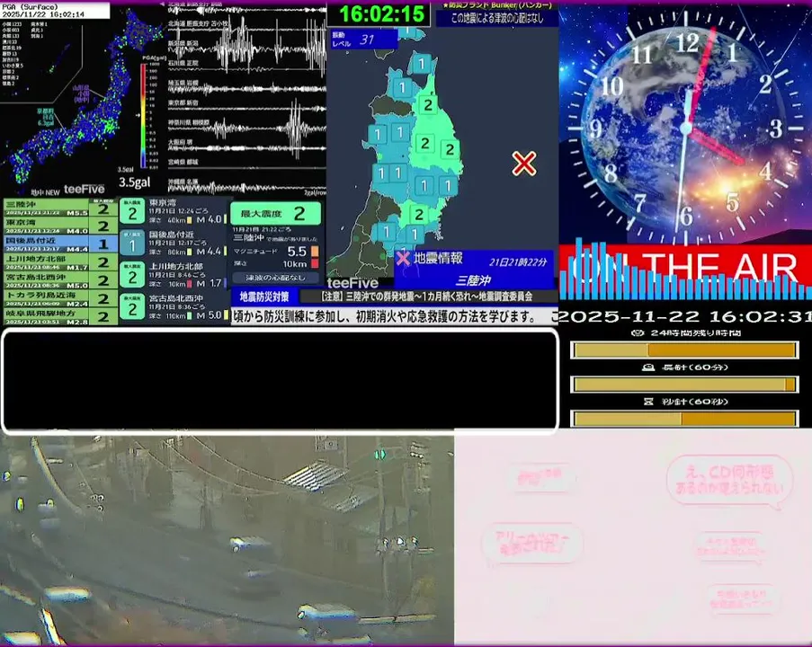Click the intensity 1 badge for 国後島付近 card
Viewport: 812px width, 647px height.
pyautogui.click(x=132, y=244)
